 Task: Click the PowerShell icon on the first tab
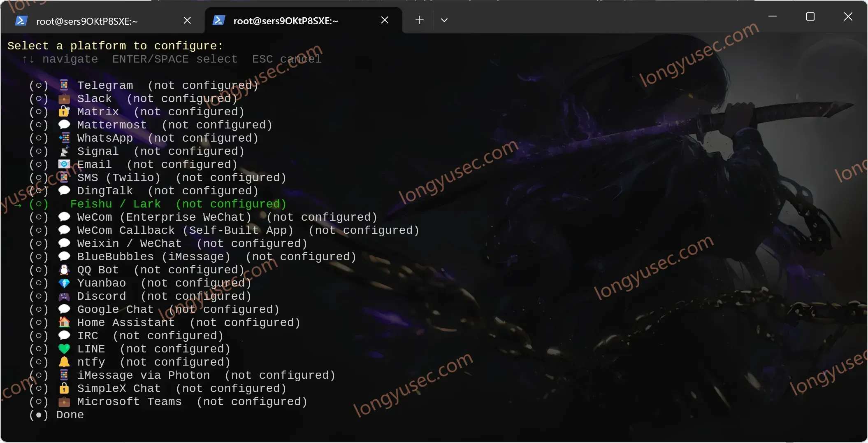click(21, 21)
